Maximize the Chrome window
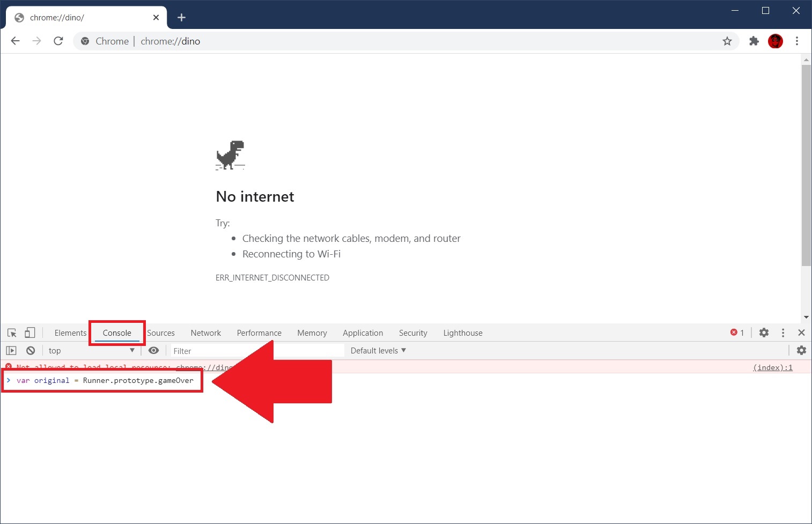Screen dimensions: 812x524 coord(765,11)
